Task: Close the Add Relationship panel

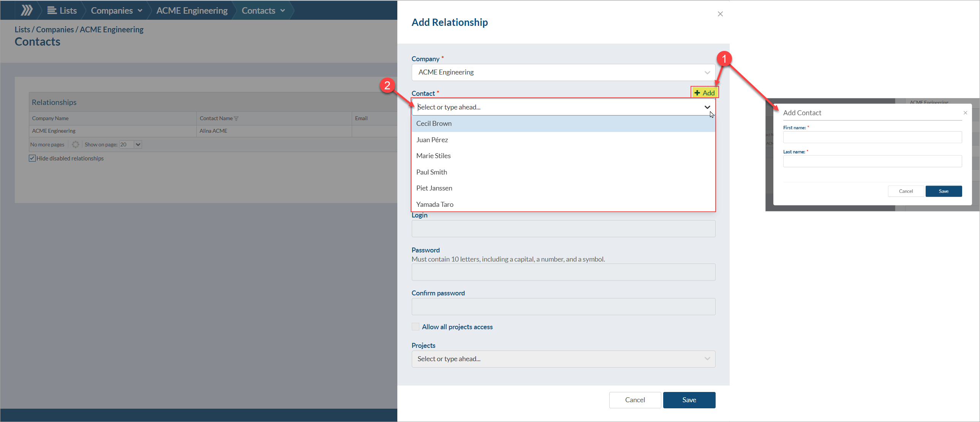Action: [720, 14]
